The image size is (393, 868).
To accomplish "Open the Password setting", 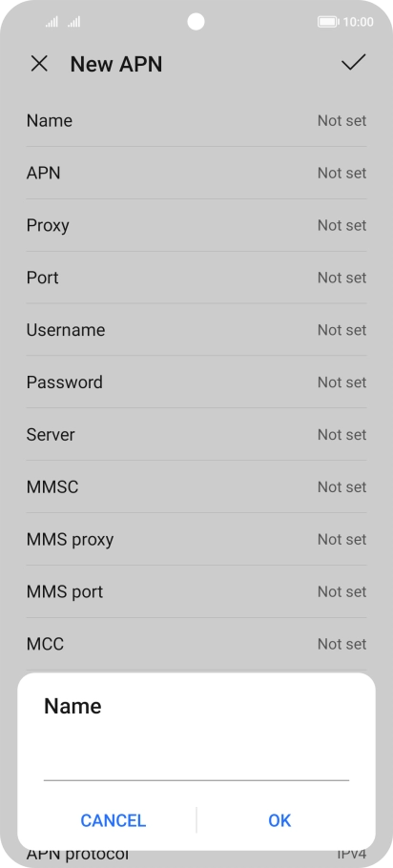I will (196, 382).
